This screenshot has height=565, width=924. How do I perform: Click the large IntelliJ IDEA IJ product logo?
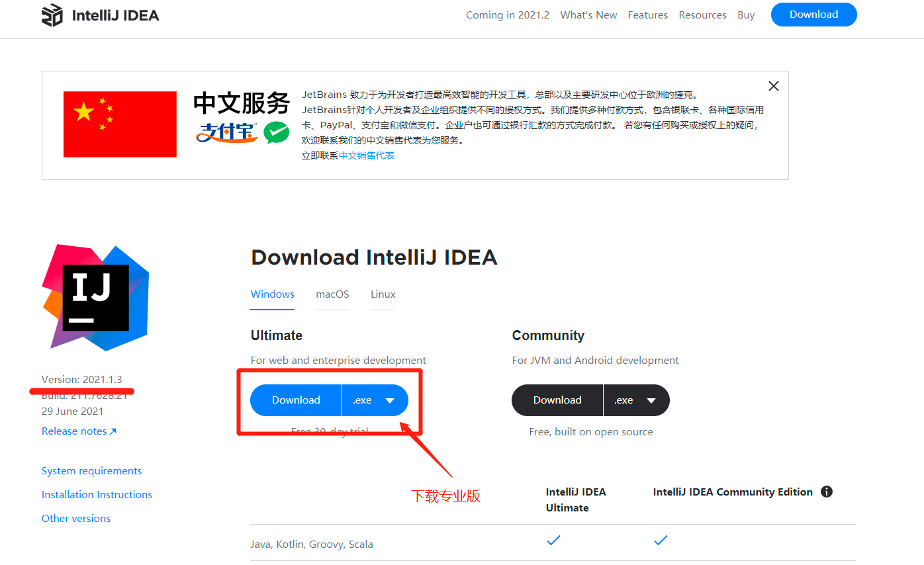(96, 298)
